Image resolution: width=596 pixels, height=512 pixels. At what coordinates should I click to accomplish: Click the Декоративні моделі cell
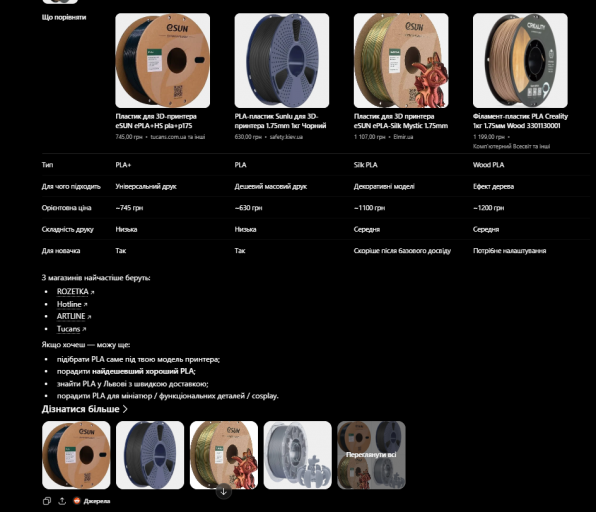[384, 186]
